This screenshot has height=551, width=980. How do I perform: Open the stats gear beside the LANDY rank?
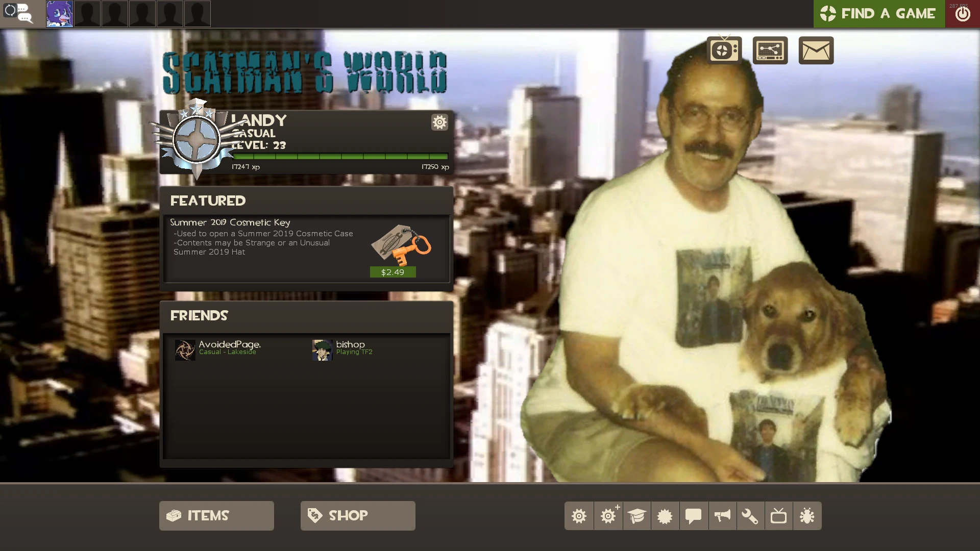coord(439,122)
